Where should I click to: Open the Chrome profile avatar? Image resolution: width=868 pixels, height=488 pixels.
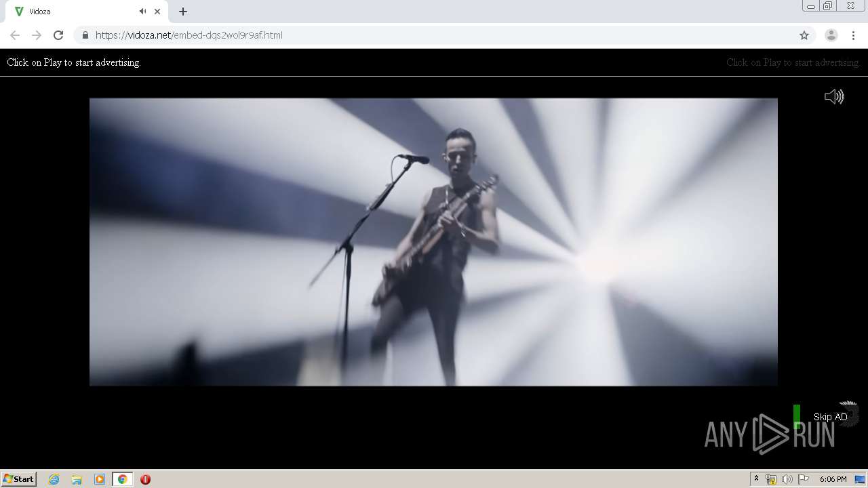(x=831, y=35)
